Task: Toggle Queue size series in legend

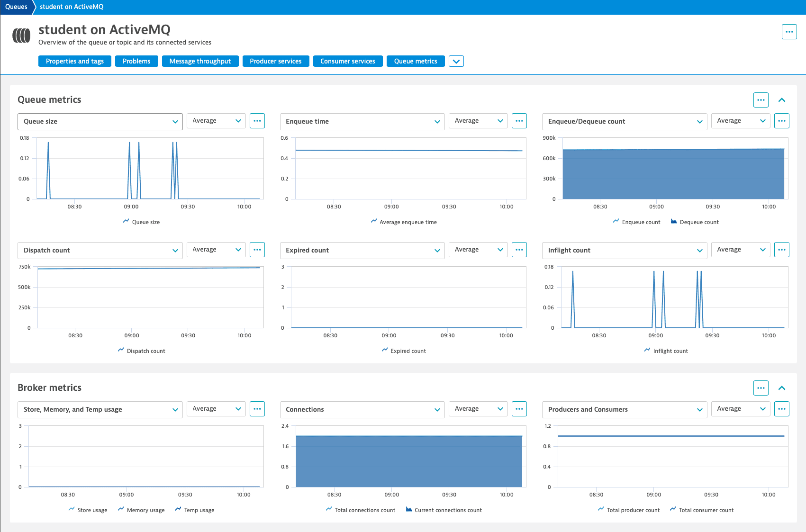Action: [x=141, y=222]
